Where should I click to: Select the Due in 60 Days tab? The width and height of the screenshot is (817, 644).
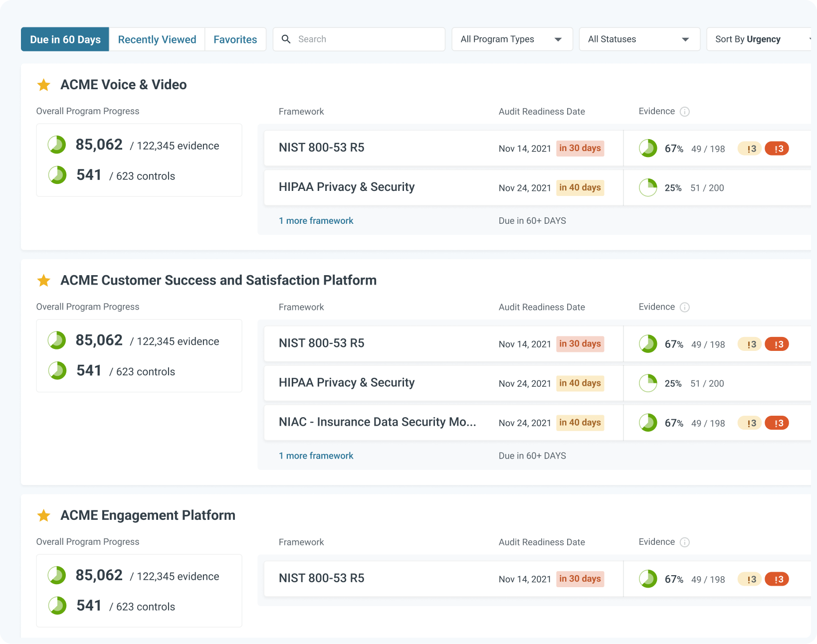65,39
